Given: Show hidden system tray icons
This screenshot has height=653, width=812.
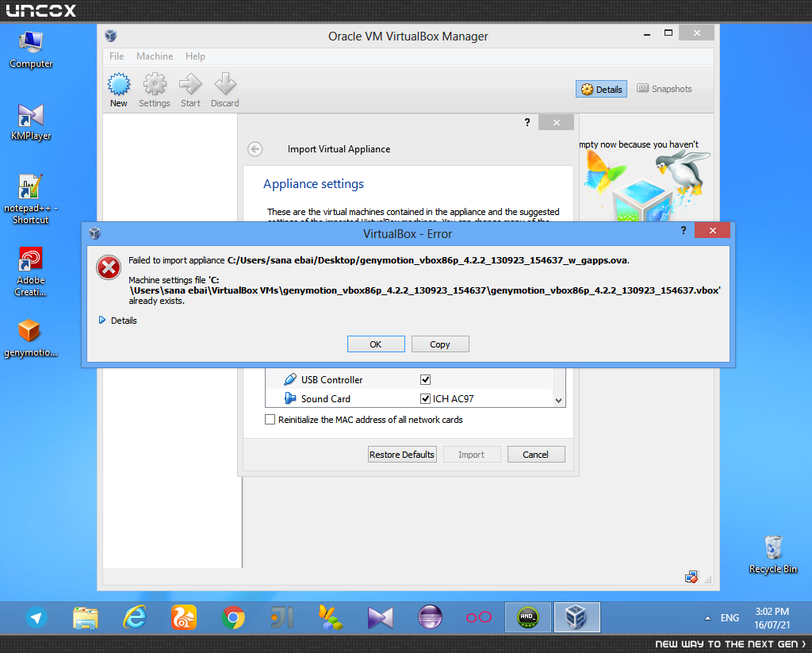Looking at the screenshot, I should pos(707,618).
